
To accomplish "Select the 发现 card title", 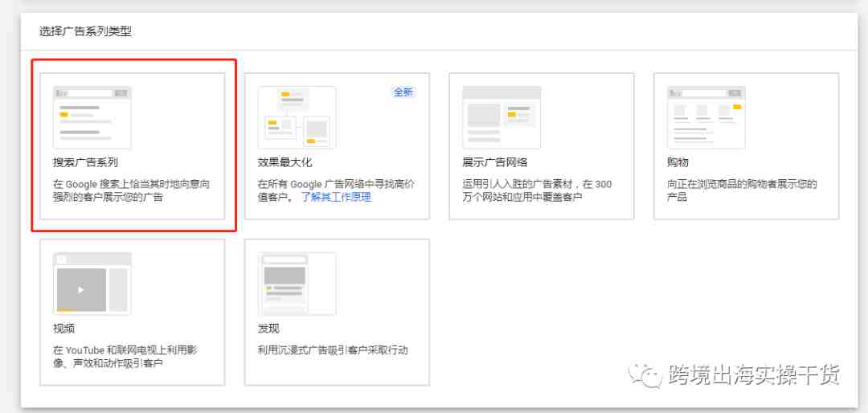I will (268, 329).
